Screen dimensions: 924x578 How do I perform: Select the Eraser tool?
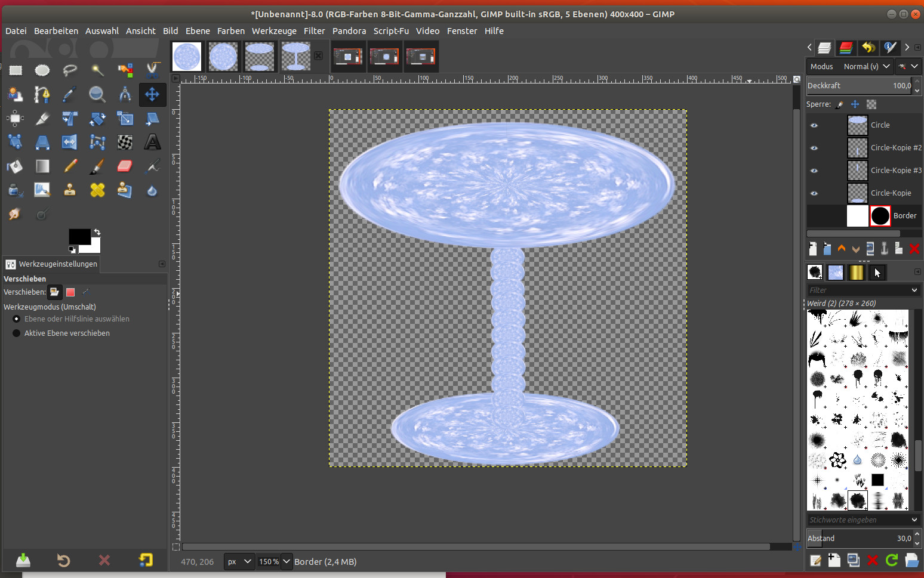point(125,166)
